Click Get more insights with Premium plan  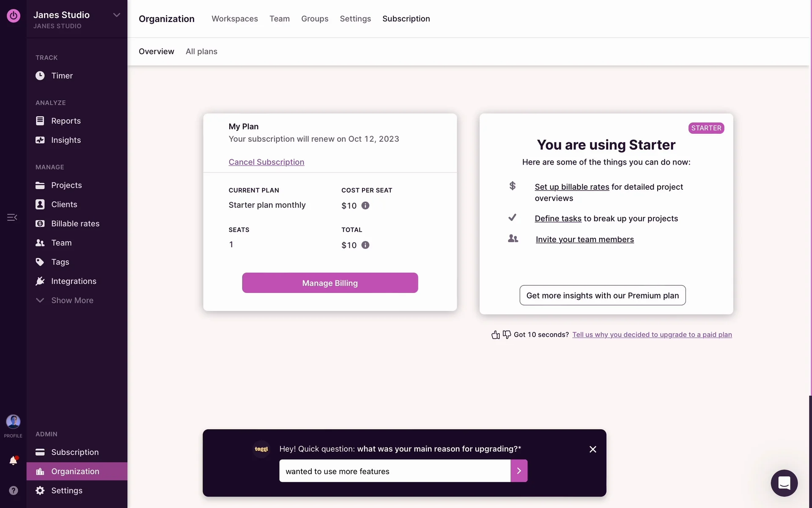[x=603, y=295]
